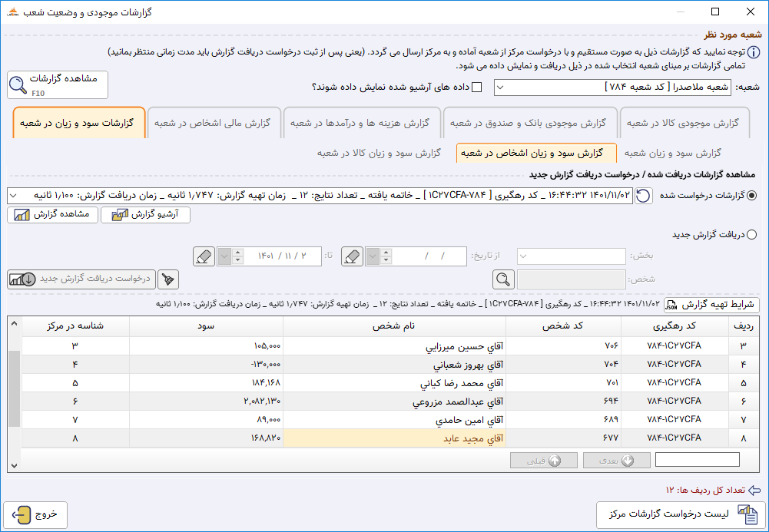Click the table scrollbar up arrow
Screen dimensions: 769x532
coord(14,324)
